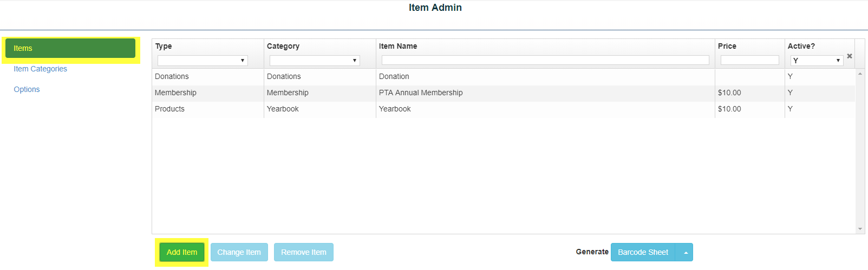The image size is (868, 270).
Task: Click the Membership category cell
Action: (320, 93)
